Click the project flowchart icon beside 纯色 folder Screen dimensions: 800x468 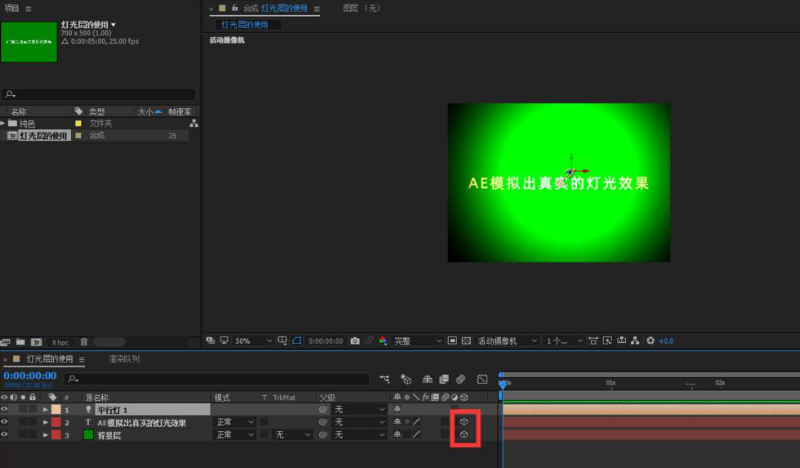[194, 124]
